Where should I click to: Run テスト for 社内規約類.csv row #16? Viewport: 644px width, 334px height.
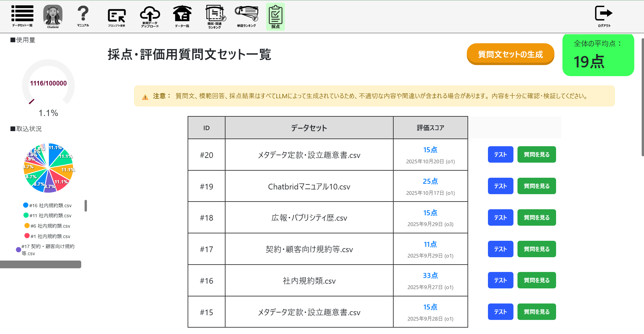pyautogui.click(x=500, y=280)
